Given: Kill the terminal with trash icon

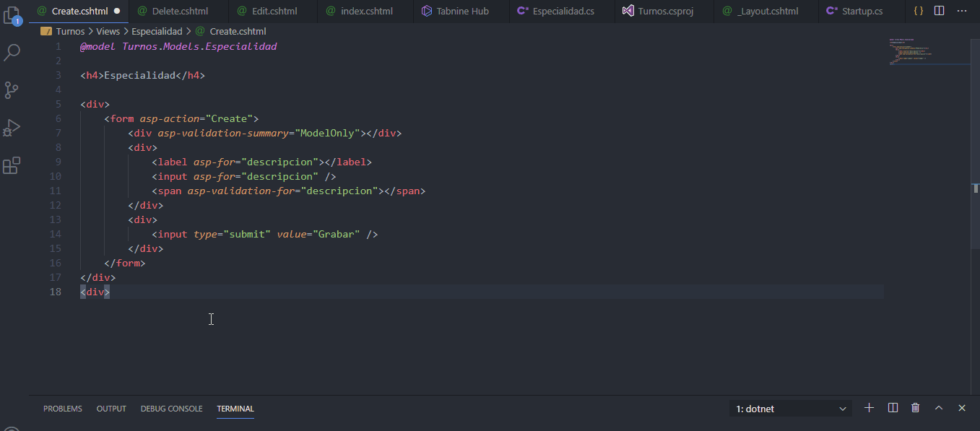Looking at the screenshot, I should click(916, 408).
